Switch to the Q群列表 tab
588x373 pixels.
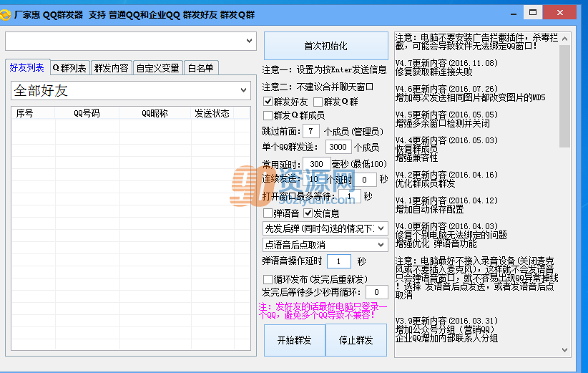(x=70, y=68)
